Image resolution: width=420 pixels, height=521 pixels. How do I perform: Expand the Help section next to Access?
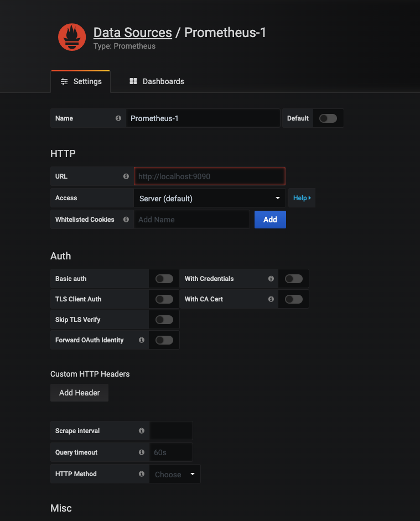(302, 197)
